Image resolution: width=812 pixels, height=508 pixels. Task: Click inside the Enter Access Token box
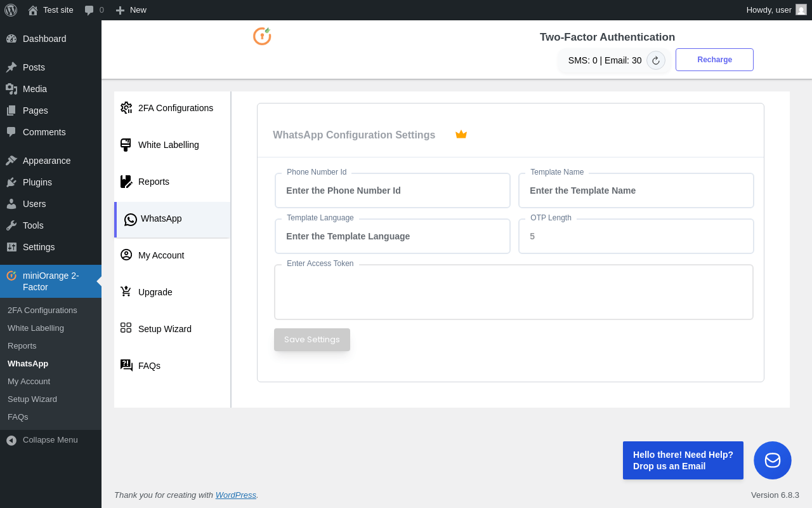tap(513, 293)
